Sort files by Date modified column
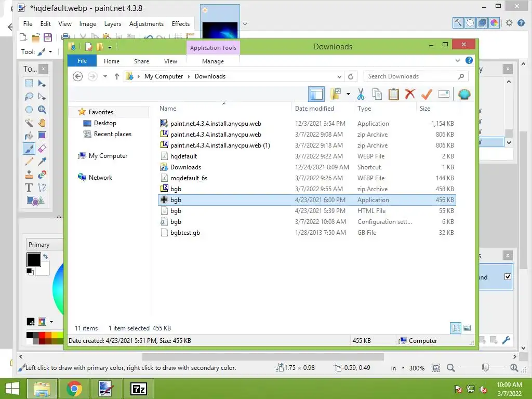The height and width of the screenshot is (399, 532). click(x=314, y=109)
